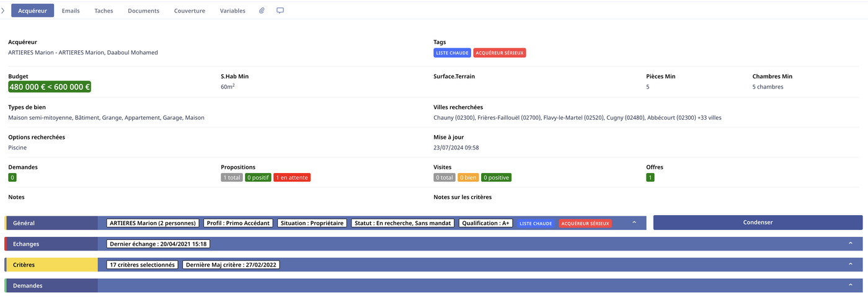Viewport: 868px width, 297px height.
Task: Select the Couverture tab
Action: click(189, 11)
